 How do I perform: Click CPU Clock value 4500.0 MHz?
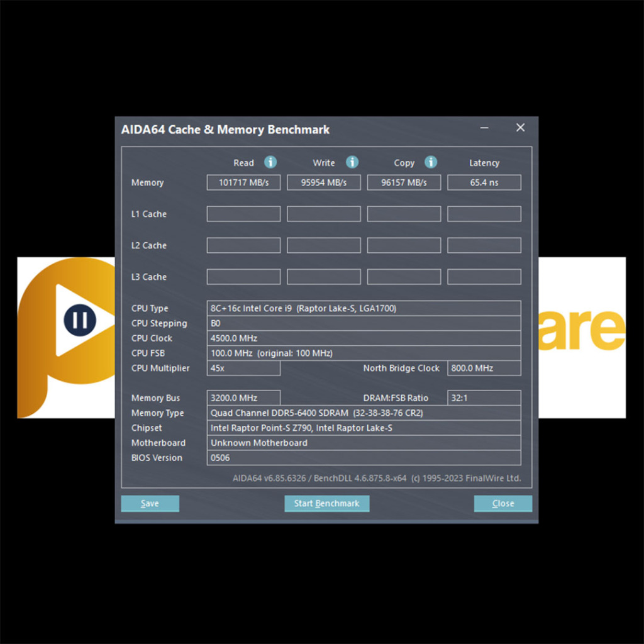click(x=364, y=338)
